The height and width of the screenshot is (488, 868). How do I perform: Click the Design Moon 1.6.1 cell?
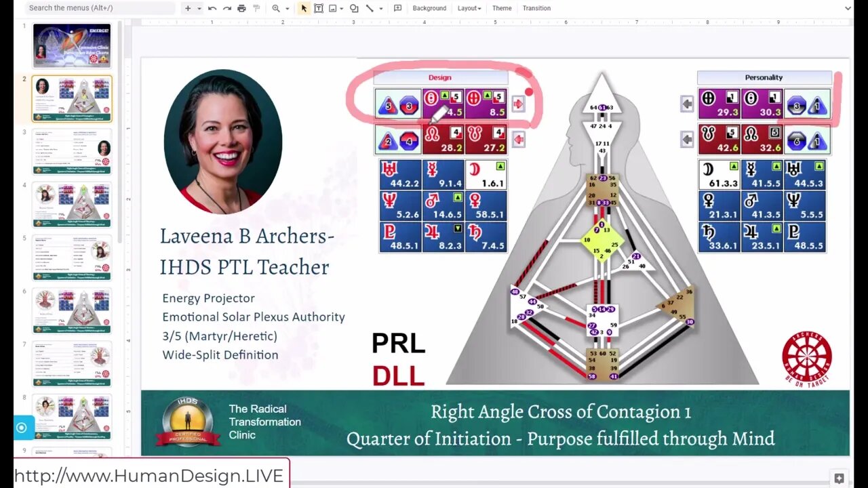click(x=486, y=175)
